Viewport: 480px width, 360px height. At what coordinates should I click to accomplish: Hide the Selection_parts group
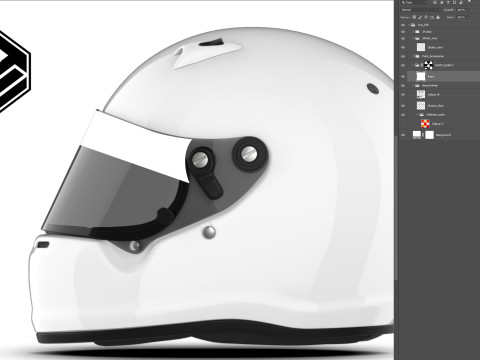[x=403, y=115]
